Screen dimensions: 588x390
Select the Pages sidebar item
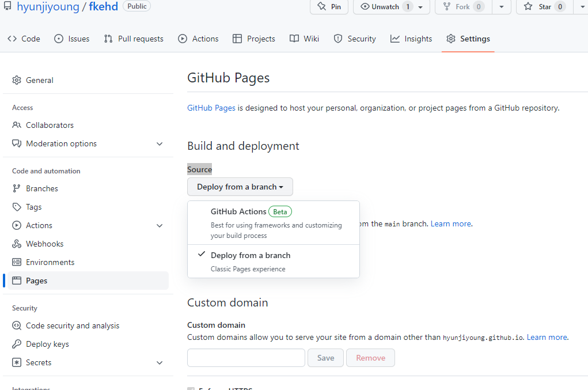tap(88, 281)
